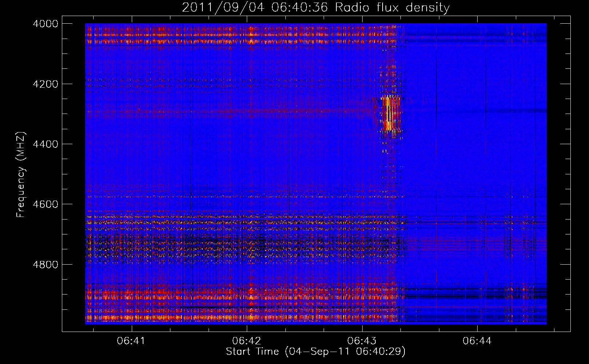Click the "Frequency (MHZ)" axis title

[21, 175]
